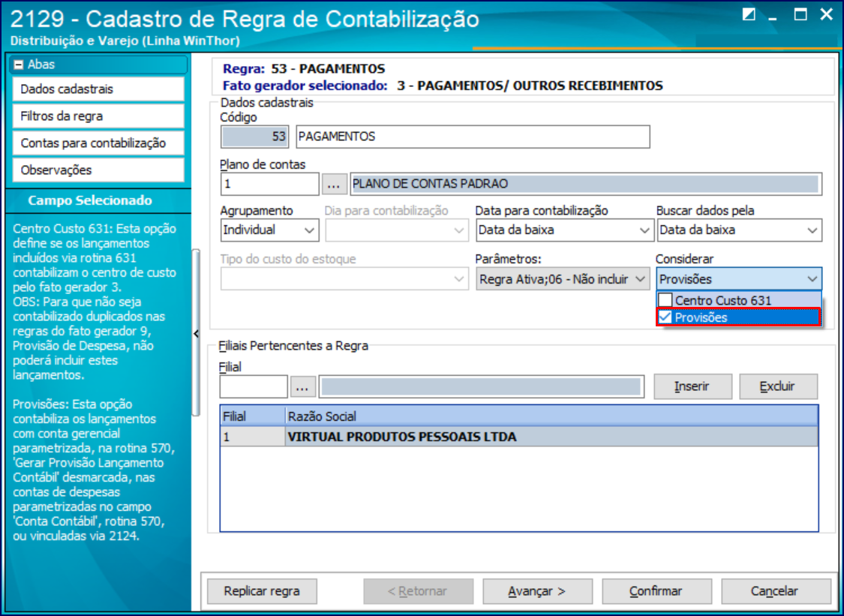Click the Replicar regra button
Screen dimensions: 844x616
coord(262,591)
